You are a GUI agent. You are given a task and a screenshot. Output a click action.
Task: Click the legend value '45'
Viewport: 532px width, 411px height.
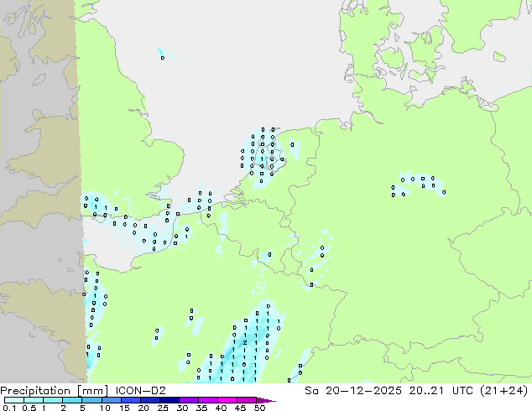(240, 408)
